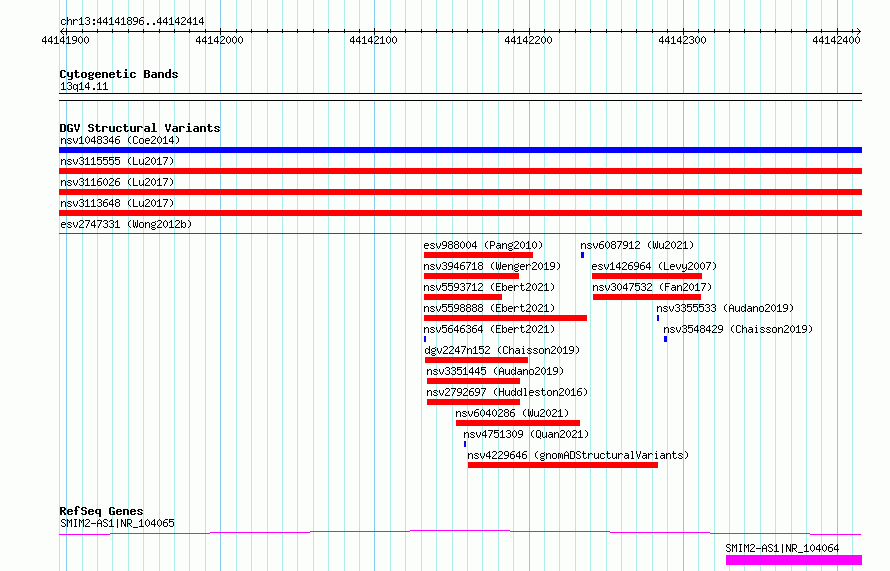
Task: Select esv1426964 (Levy2007) variant label
Action: click(654, 266)
